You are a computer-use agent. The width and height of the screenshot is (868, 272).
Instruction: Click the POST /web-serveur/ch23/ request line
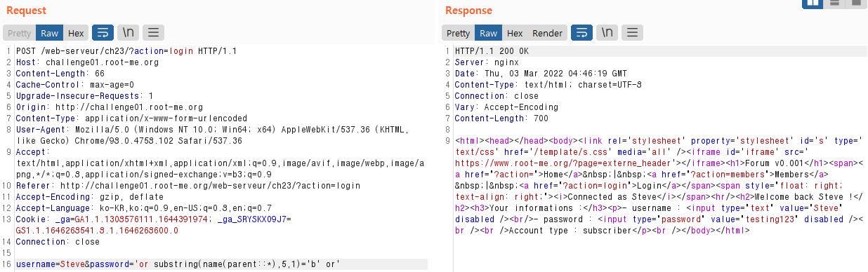click(126, 51)
